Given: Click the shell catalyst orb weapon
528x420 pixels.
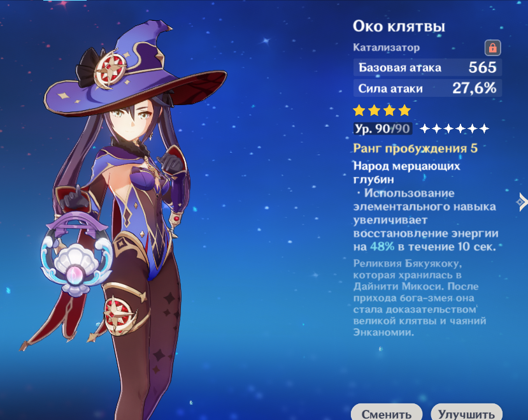Looking at the screenshot, I should pos(76,256).
